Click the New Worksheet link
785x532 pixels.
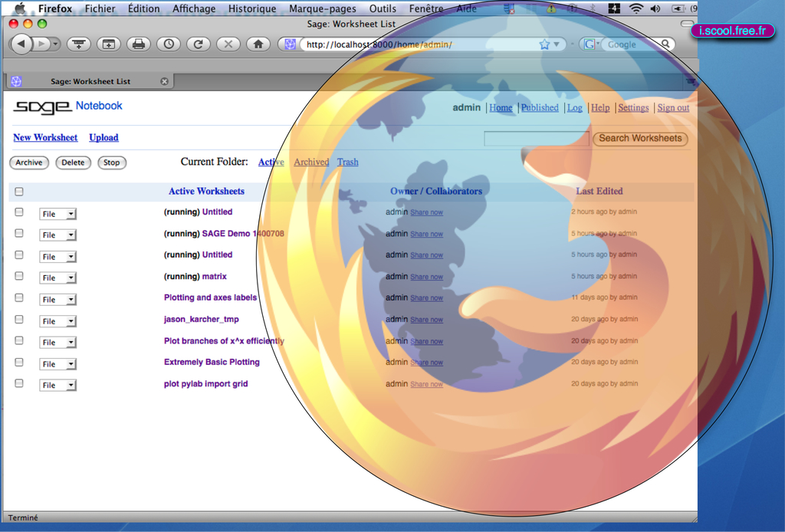[45, 137]
